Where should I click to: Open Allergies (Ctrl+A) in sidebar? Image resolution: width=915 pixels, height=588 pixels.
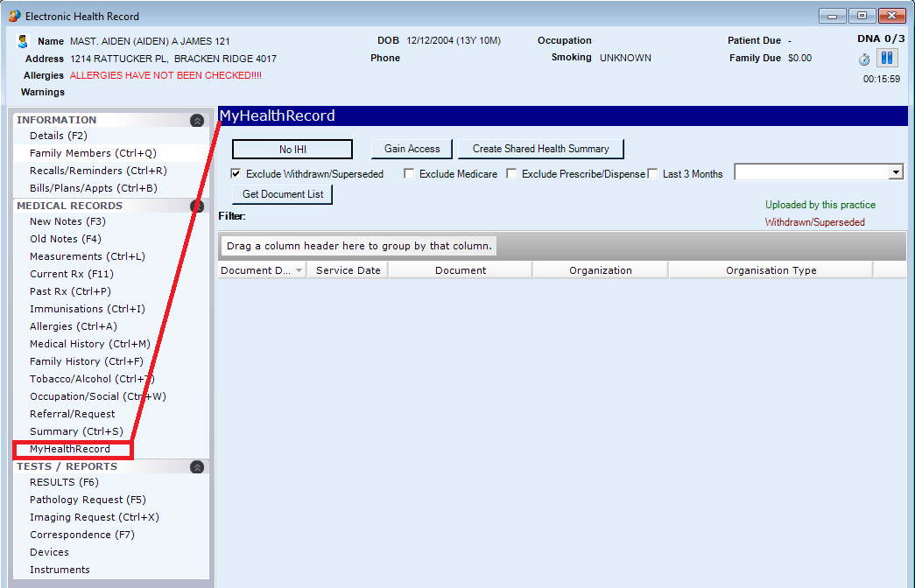(74, 326)
